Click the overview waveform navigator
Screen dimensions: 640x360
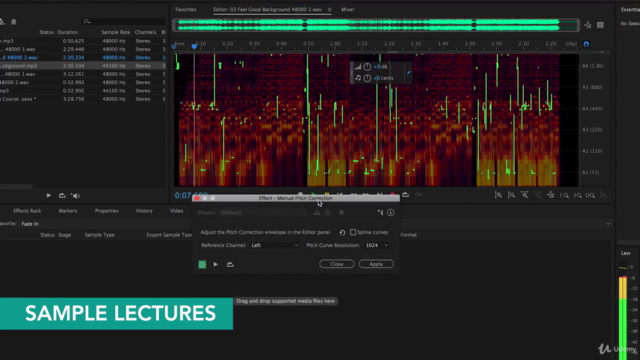376,25
